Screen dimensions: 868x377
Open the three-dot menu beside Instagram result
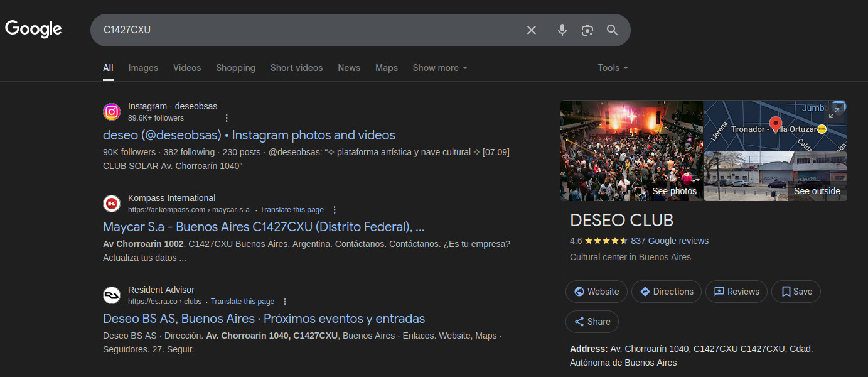[227, 118]
